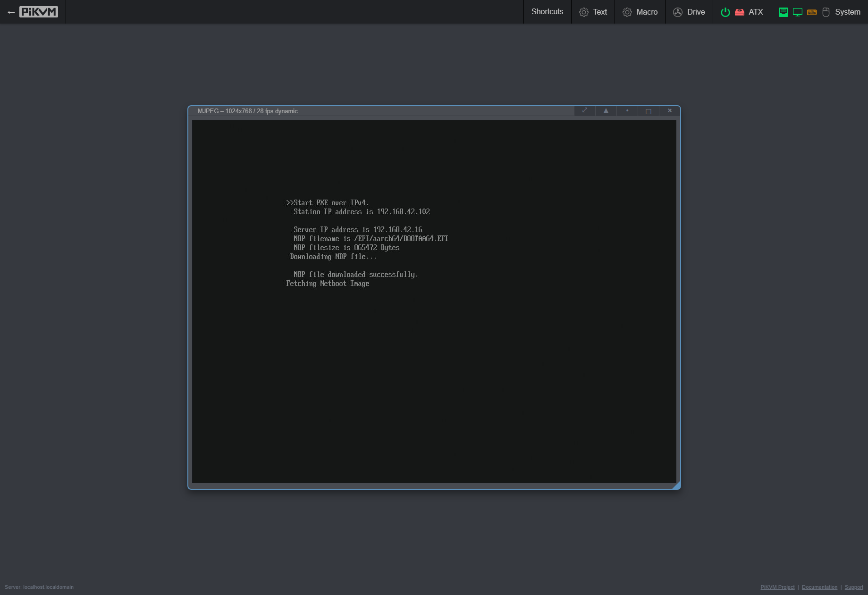Viewport: 868px width, 595px height.
Task: Click the green monitor video status icon
Action: click(x=798, y=12)
